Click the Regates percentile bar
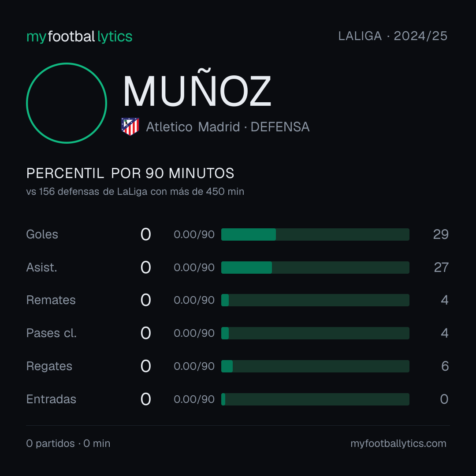The height and width of the screenshot is (476, 476). 315,366
